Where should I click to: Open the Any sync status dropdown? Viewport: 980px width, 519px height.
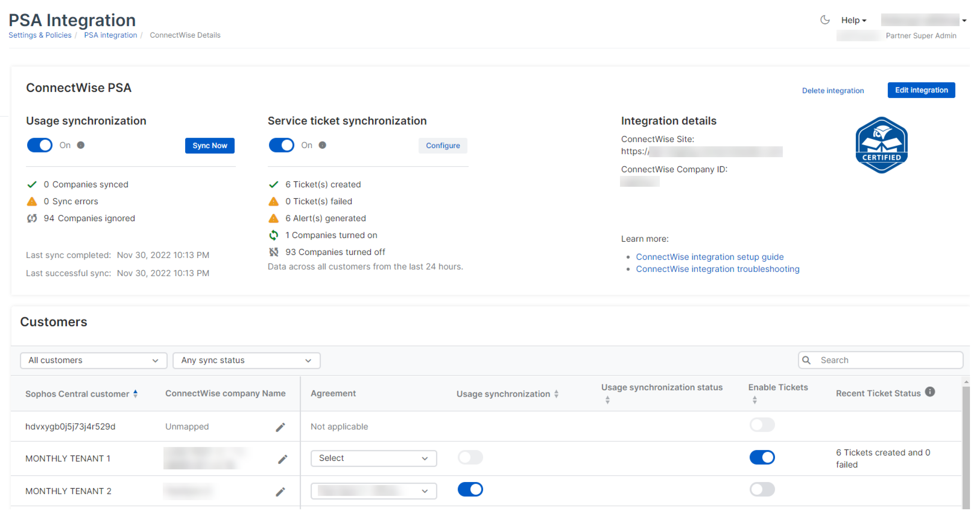click(x=246, y=360)
